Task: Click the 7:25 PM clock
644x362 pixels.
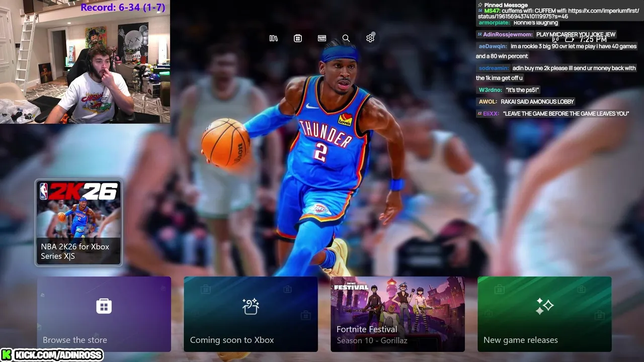Action: tap(593, 39)
